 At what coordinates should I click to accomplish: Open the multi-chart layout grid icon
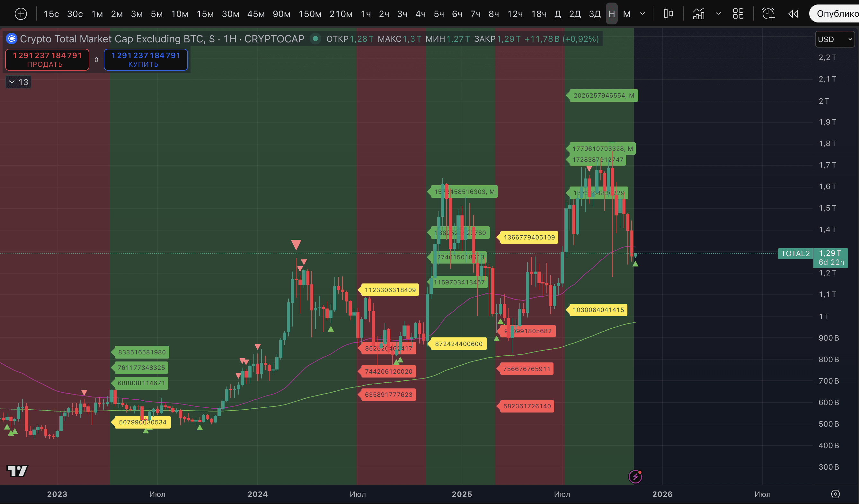pyautogui.click(x=738, y=13)
